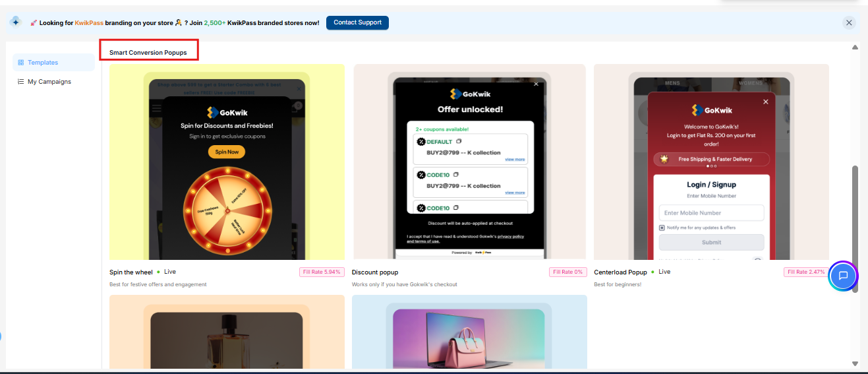Click the Fill Rate 2.47% badge
The image size is (868, 374).
pyautogui.click(x=806, y=272)
